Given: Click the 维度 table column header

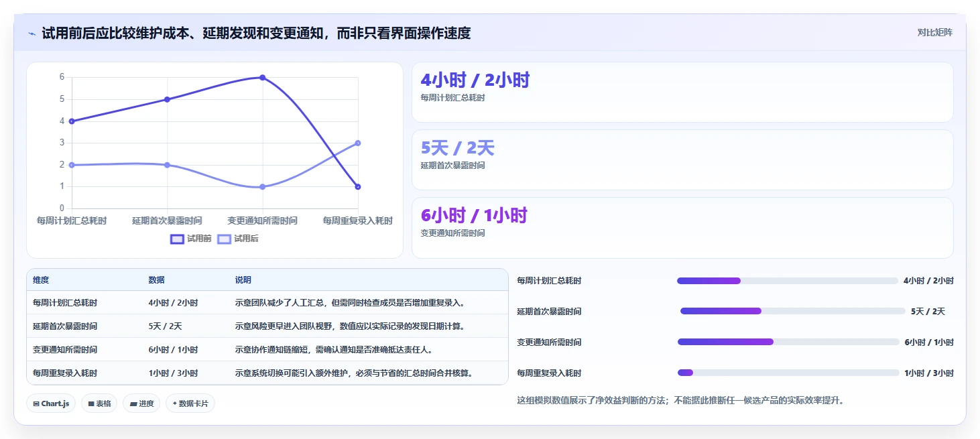Looking at the screenshot, I should (41, 280).
